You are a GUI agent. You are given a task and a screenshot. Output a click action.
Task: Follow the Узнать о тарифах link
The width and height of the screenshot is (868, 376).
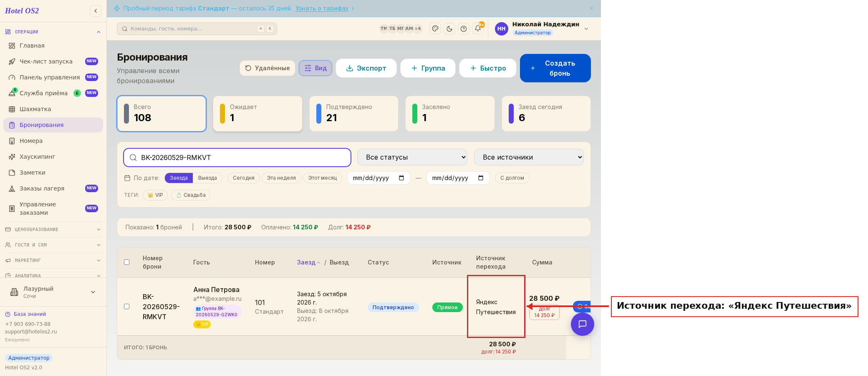[x=322, y=8]
